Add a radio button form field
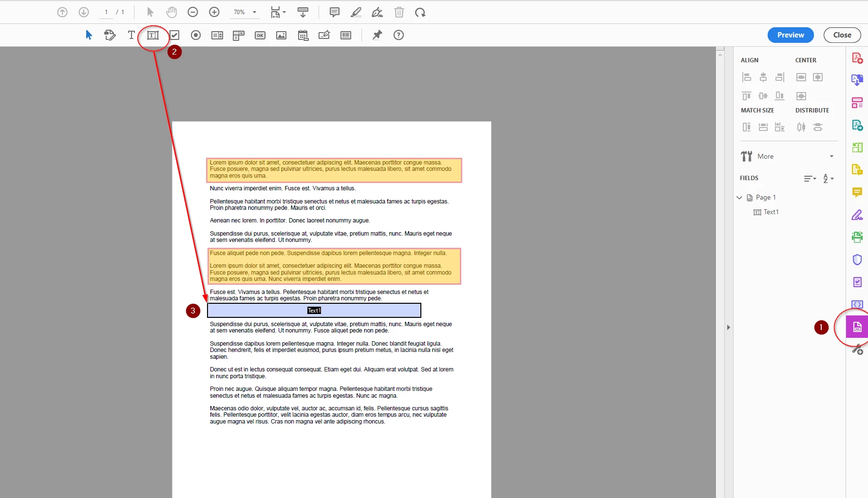 pyautogui.click(x=196, y=35)
